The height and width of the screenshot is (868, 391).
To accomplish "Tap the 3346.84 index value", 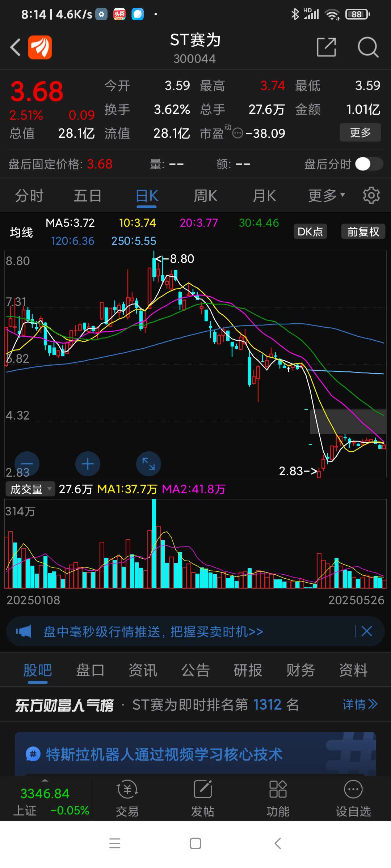I will point(45,793).
